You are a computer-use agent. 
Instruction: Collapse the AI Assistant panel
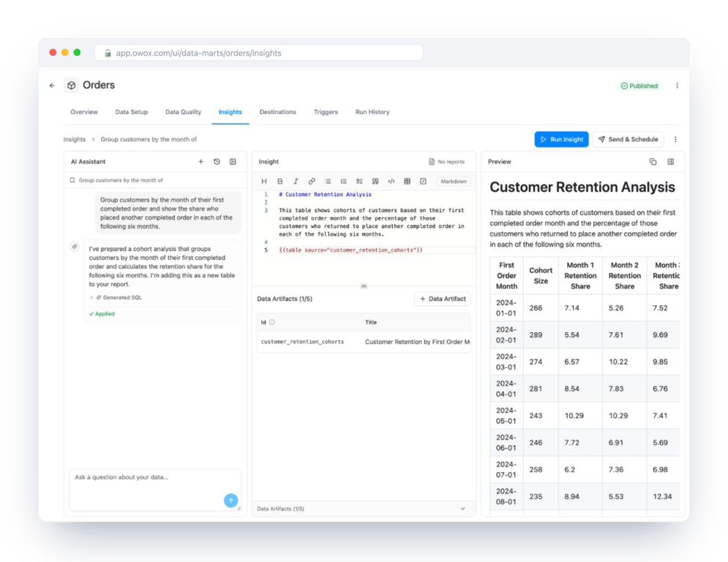click(x=233, y=162)
